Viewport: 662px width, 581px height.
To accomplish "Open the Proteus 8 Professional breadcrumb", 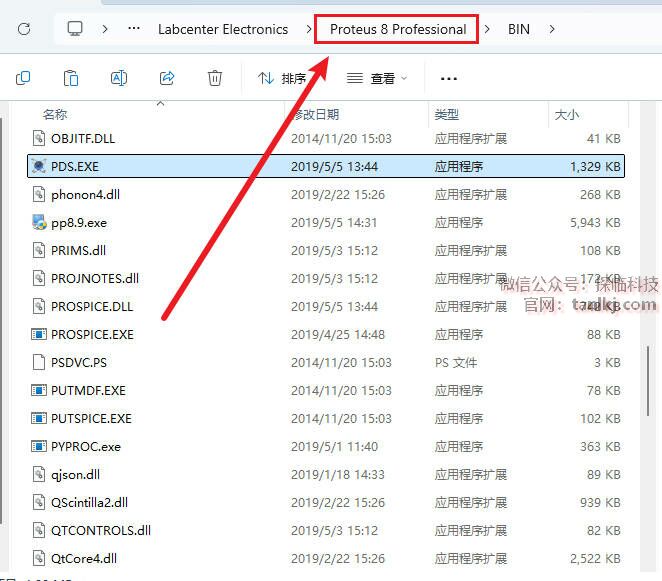I will point(398,29).
